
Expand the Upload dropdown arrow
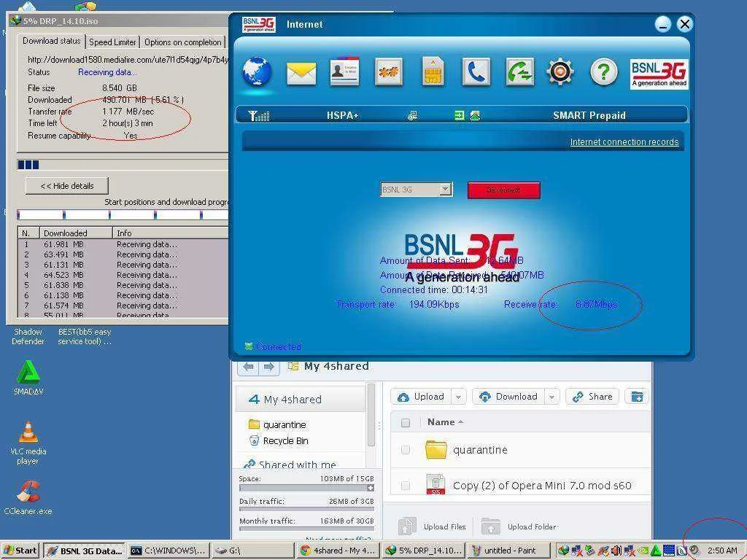458,397
